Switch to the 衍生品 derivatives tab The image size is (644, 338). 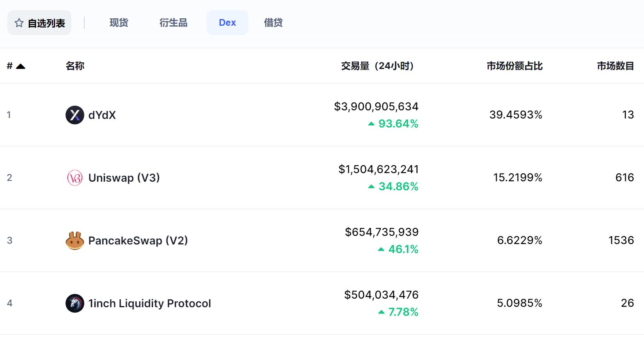[x=173, y=23]
